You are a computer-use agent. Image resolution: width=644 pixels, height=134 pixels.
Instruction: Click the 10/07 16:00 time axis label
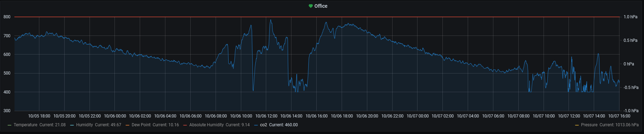click(x=619, y=116)
